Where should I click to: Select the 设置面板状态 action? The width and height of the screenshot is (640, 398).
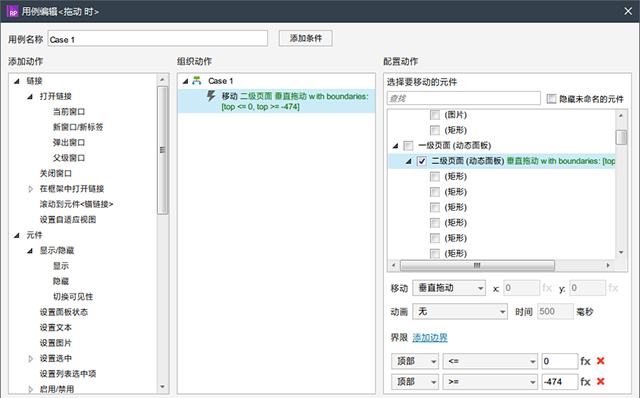(64, 312)
